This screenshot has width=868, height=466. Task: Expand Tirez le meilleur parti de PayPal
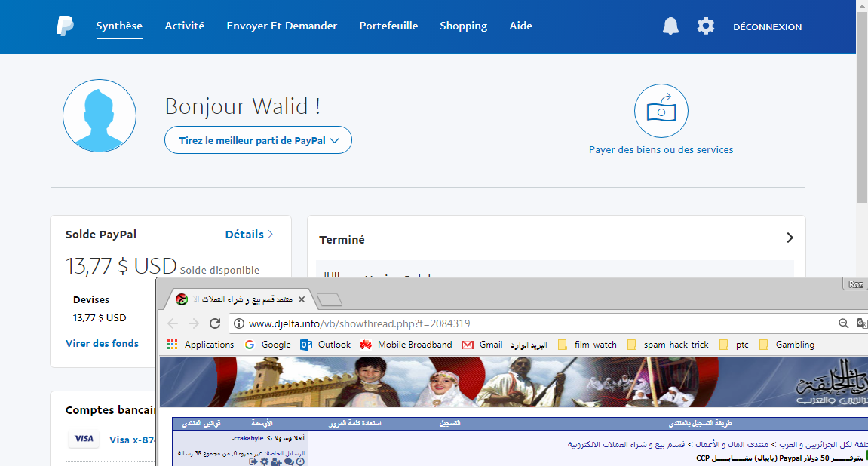[258, 140]
